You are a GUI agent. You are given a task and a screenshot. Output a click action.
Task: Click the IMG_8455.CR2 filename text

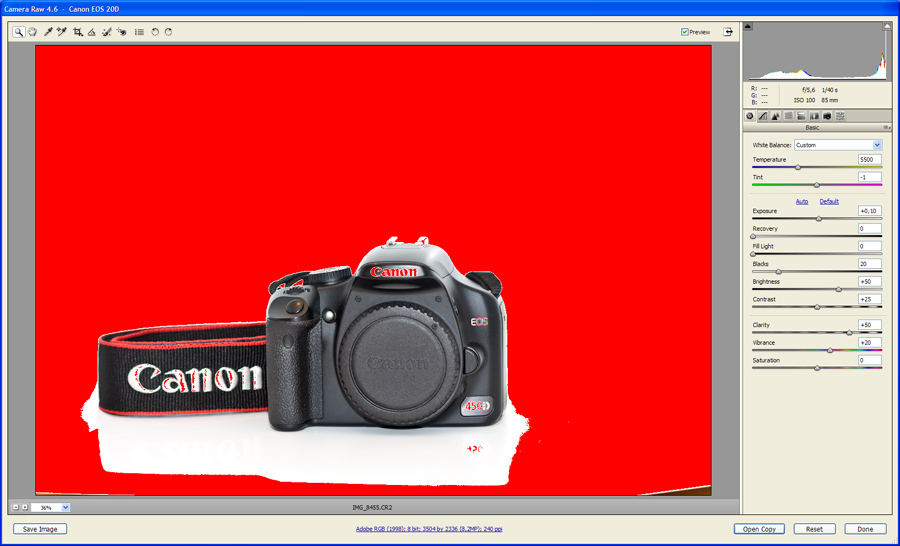[372, 508]
